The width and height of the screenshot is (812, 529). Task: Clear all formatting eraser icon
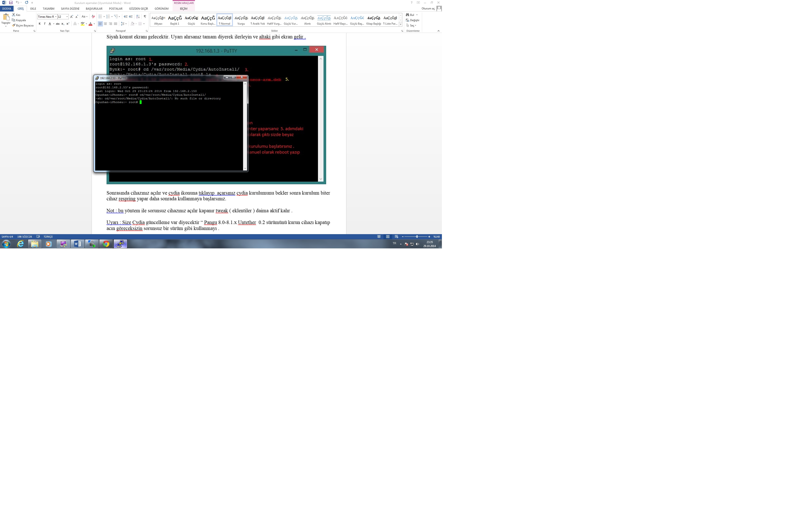pyautogui.click(x=93, y=17)
